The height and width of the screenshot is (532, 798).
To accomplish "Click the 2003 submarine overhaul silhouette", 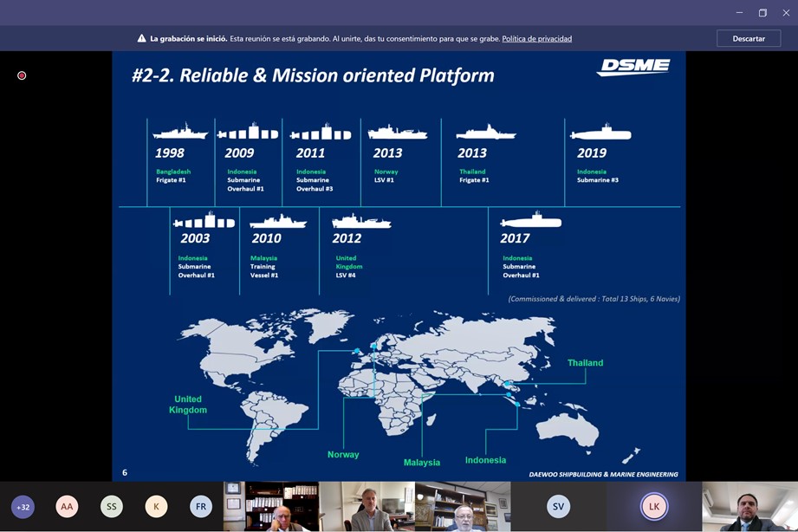I will (204, 220).
